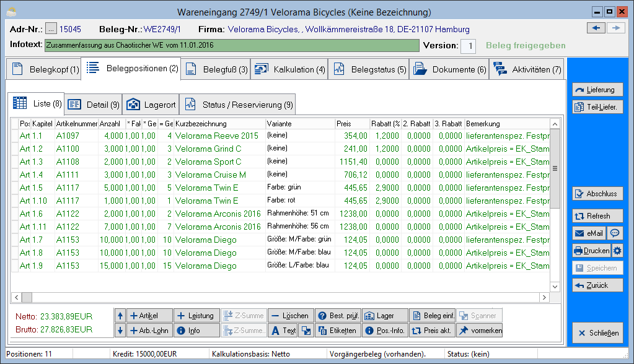Add article with the Artikel button
634x364 pixels.
149,316
